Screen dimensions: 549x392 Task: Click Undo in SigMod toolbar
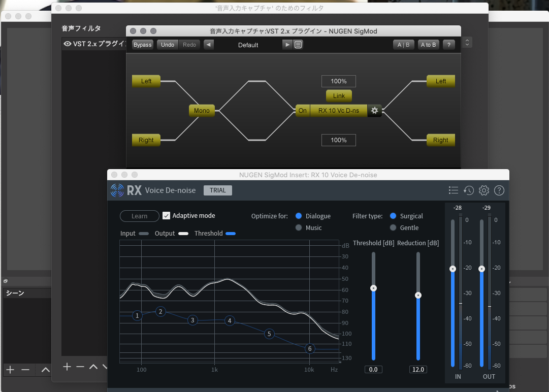click(168, 45)
